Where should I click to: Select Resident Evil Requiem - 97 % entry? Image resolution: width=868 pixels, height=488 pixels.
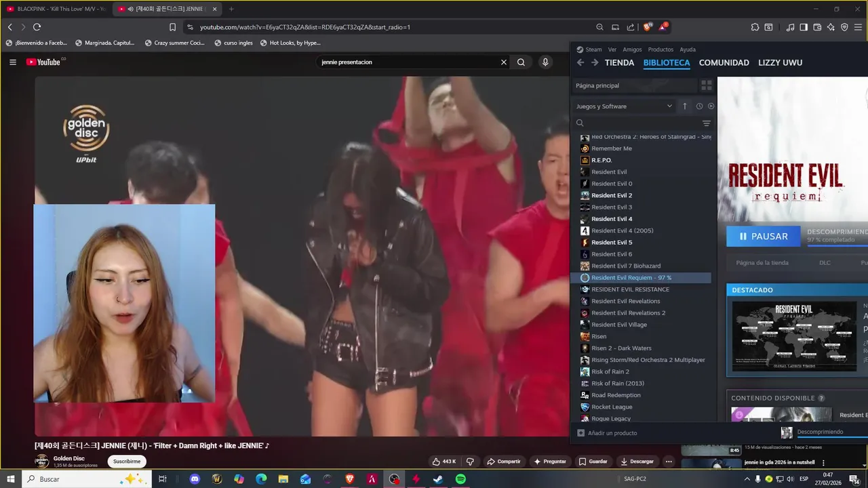click(640, 278)
